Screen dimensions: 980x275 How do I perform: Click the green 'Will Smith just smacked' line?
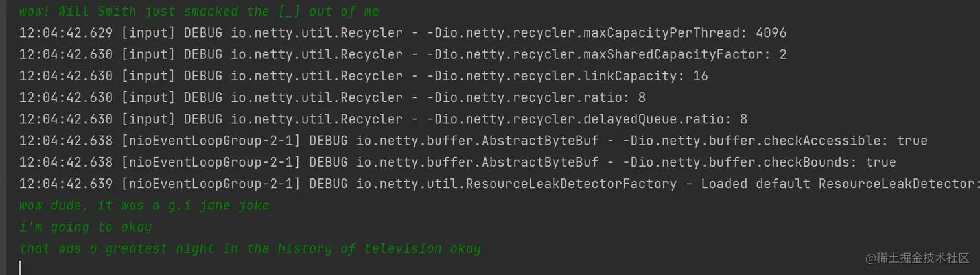198,11
